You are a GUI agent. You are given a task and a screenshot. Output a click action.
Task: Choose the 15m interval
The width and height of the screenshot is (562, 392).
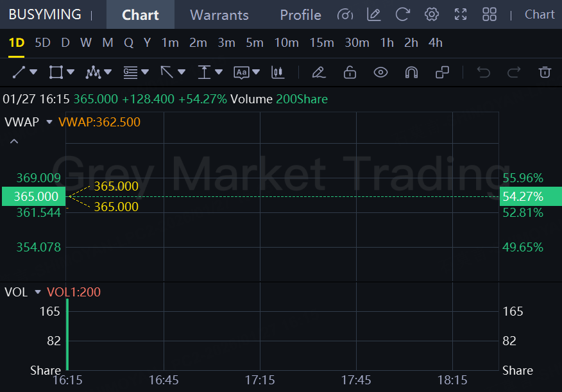[x=321, y=43]
